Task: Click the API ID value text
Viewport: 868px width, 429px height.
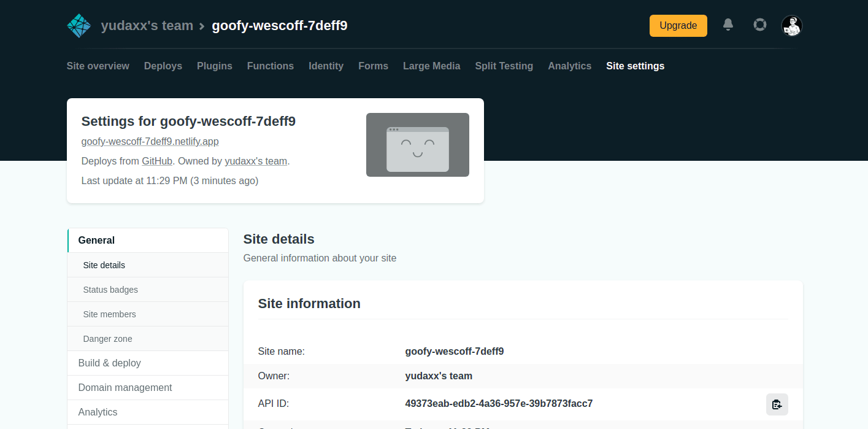Action: click(499, 404)
